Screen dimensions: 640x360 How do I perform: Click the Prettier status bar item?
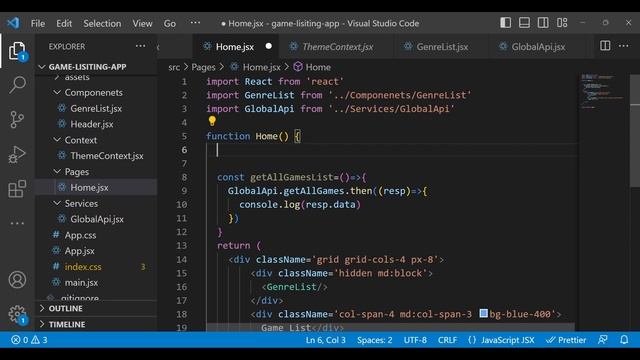coord(566,340)
